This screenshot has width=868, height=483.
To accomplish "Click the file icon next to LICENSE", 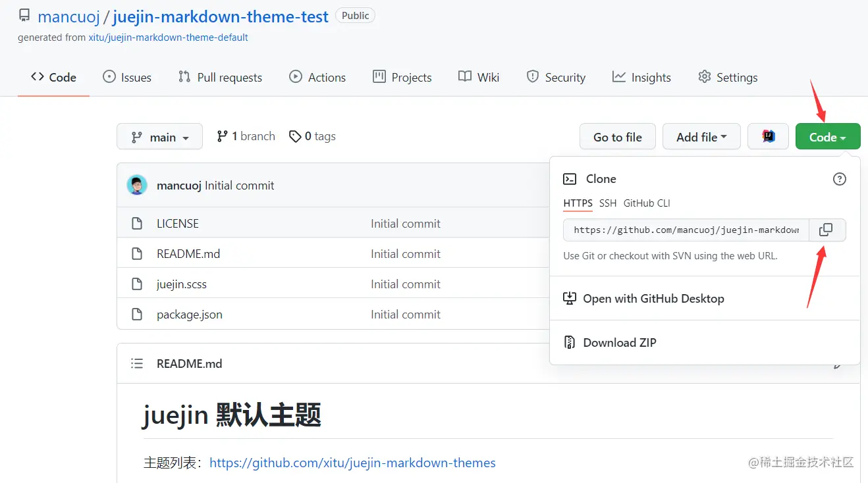I will pos(137,224).
